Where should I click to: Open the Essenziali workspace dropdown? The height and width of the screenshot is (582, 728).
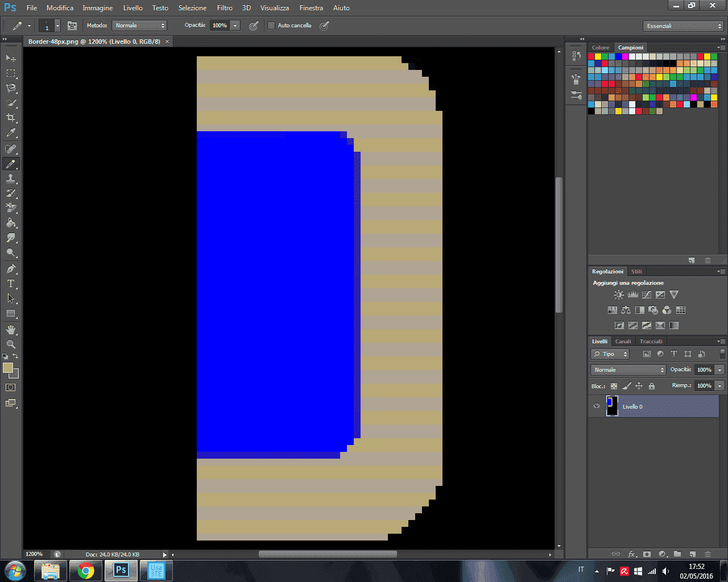684,26
